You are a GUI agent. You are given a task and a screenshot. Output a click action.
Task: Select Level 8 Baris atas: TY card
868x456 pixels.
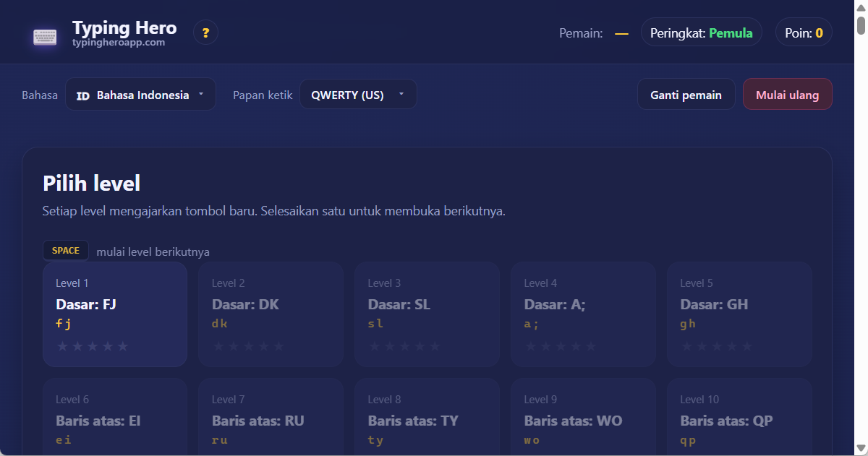(427, 417)
